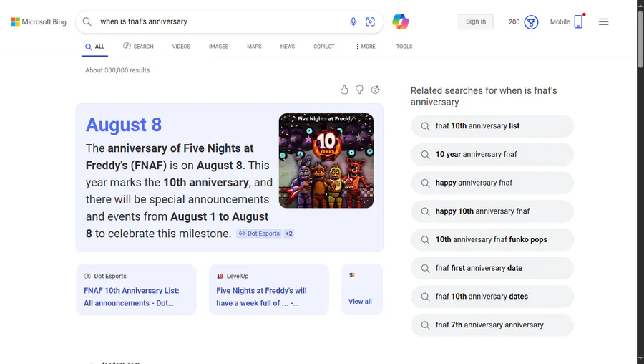Launch the Copilot colorful icon
The width and height of the screenshot is (644, 364).
click(x=401, y=21)
